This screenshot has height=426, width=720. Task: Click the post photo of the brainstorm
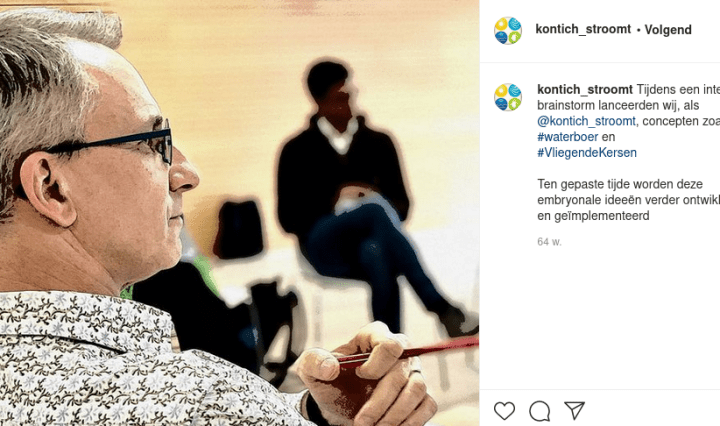(240, 213)
